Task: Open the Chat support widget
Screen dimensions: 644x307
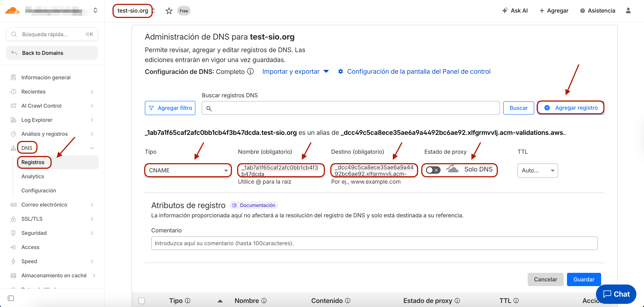Action: [616, 294]
